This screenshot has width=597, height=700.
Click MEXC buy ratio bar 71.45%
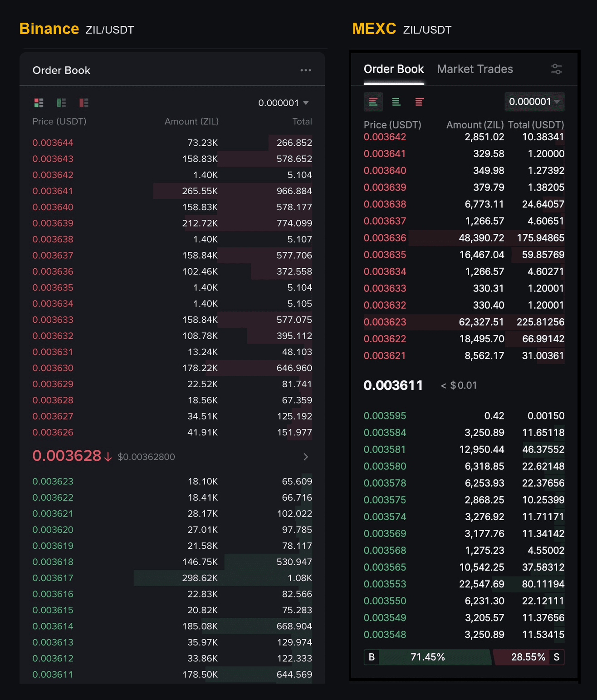click(428, 657)
